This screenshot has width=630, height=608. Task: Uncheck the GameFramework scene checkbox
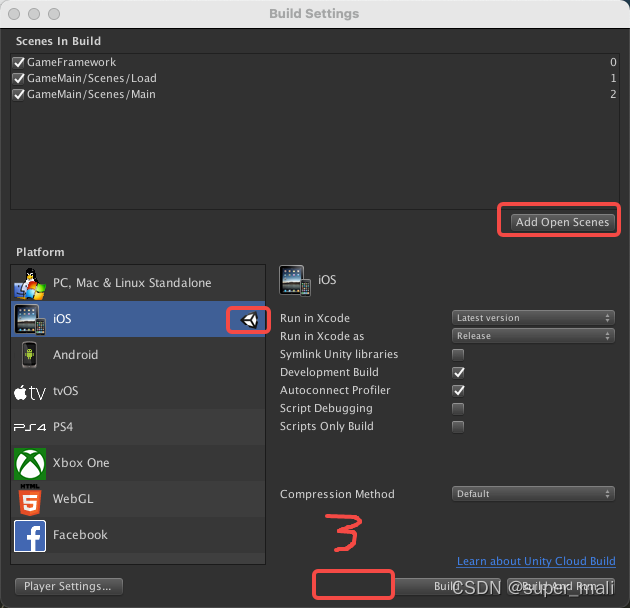(x=18, y=63)
